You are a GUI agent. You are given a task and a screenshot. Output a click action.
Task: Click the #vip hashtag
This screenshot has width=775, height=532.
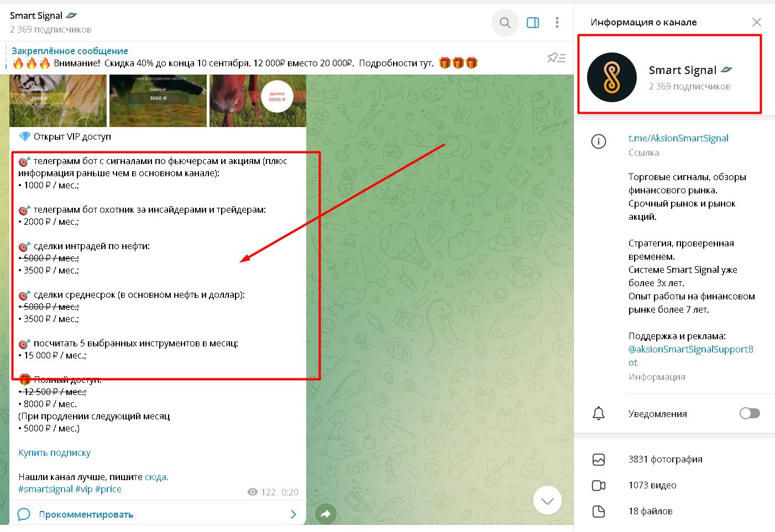click(x=84, y=489)
